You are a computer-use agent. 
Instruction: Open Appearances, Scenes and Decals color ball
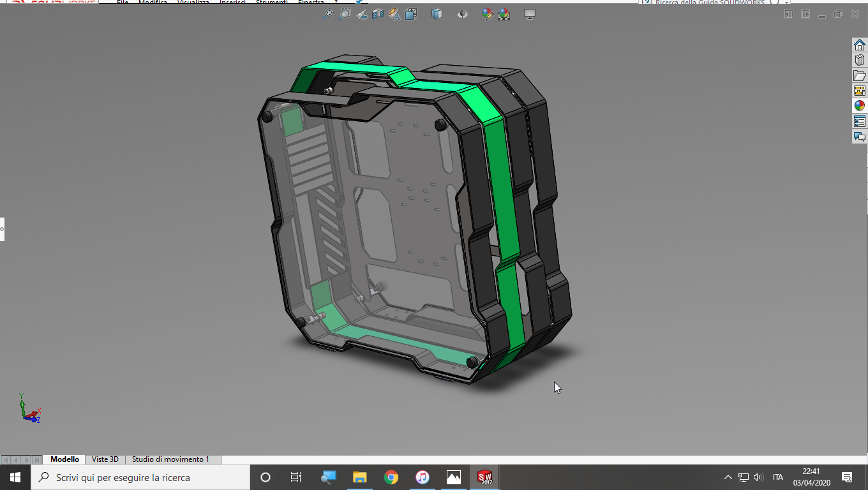click(860, 106)
